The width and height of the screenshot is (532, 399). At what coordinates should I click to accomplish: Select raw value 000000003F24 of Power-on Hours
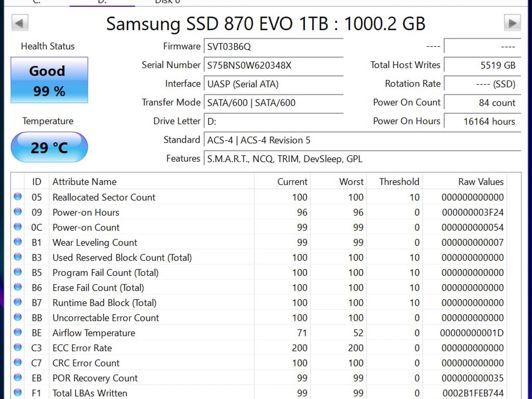click(x=473, y=212)
